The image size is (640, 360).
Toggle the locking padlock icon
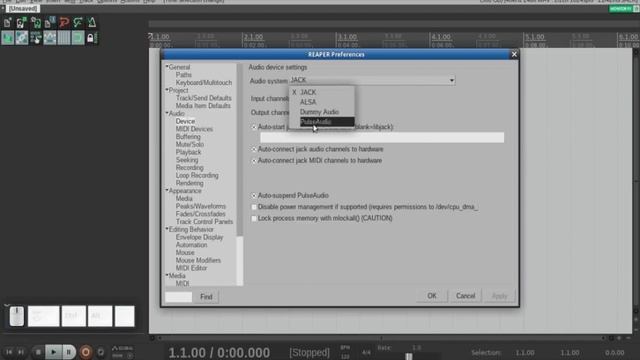click(x=91, y=38)
